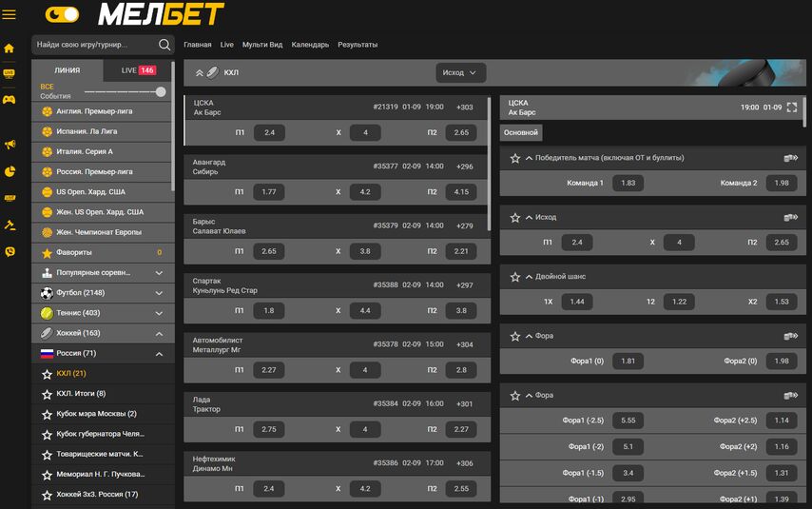Open Италия. Серия А league
Screen dimensions: 812x509
pyautogui.click(x=102, y=152)
